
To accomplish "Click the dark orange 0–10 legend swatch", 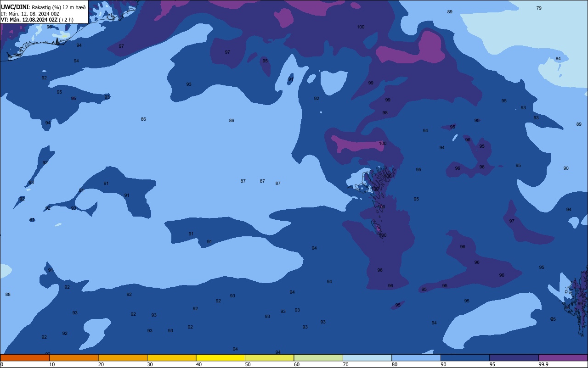I will [x=25, y=357].
